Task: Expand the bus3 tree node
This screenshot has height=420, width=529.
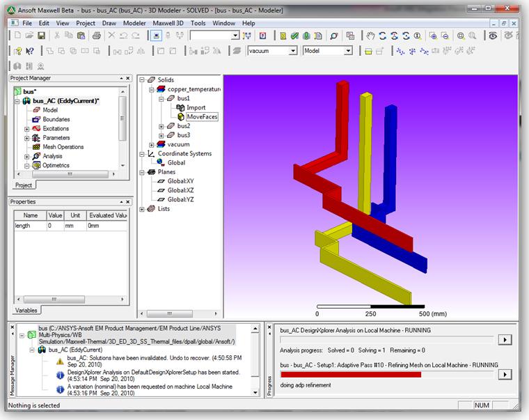Action: tap(161, 135)
